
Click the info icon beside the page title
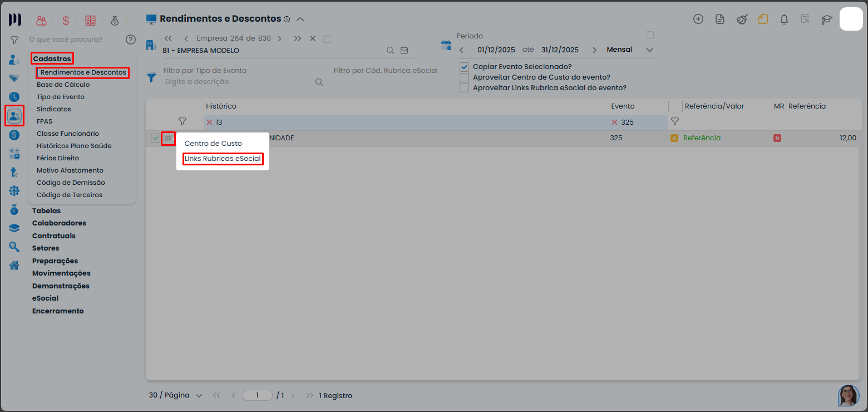[287, 19]
